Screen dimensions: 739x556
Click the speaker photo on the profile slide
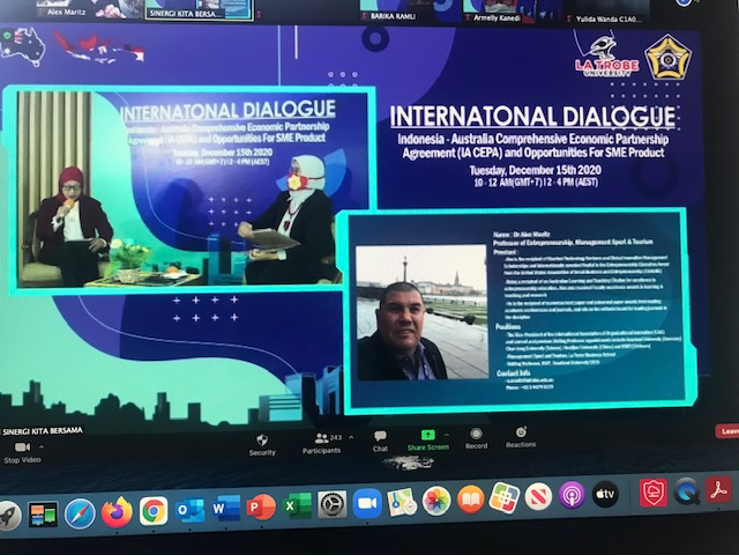(x=422, y=312)
